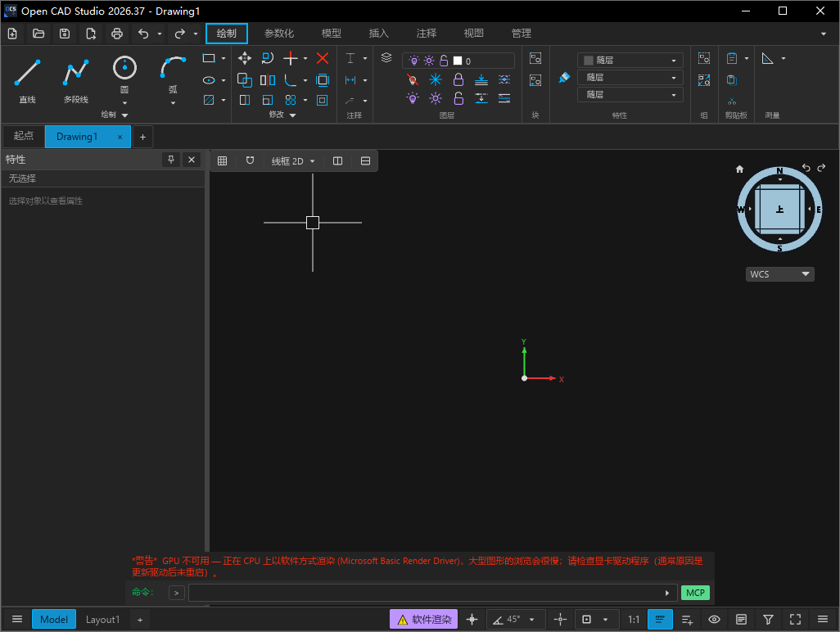This screenshot has width=840, height=632.
Task: Toggle the eye visibility icon in status bar
Action: (714, 620)
